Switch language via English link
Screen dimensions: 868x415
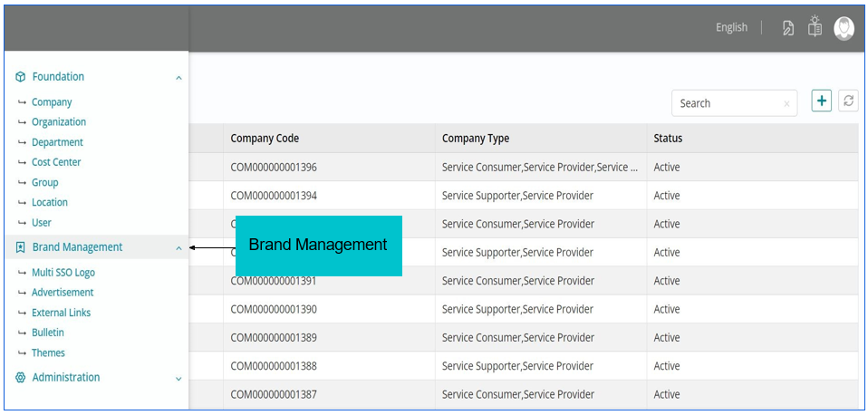[731, 28]
